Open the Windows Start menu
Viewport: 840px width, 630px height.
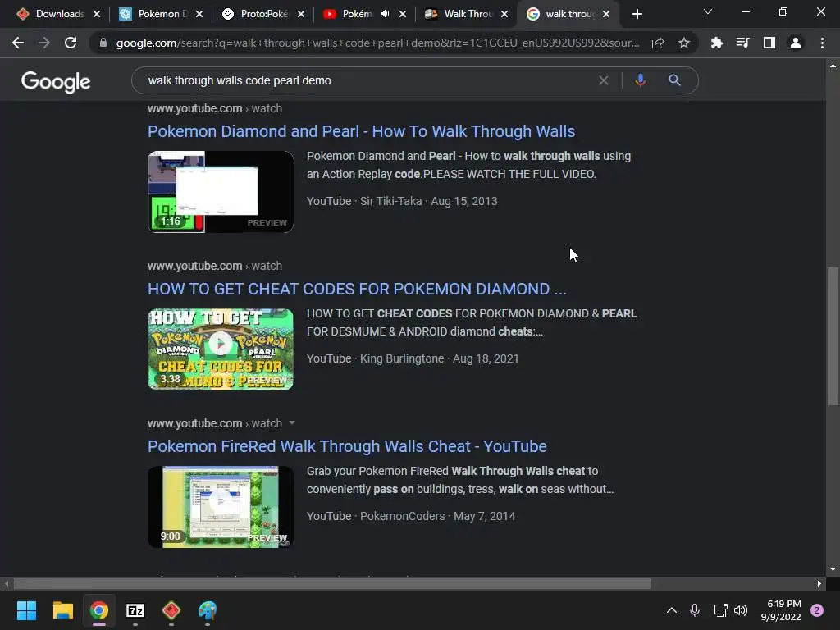[26, 610]
